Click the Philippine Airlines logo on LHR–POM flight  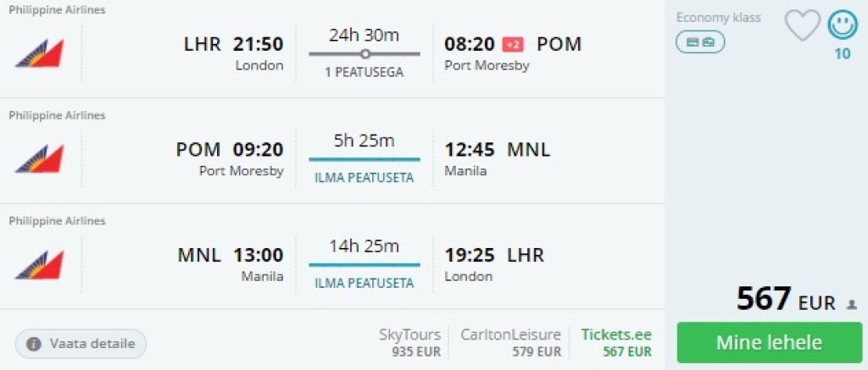(x=39, y=53)
